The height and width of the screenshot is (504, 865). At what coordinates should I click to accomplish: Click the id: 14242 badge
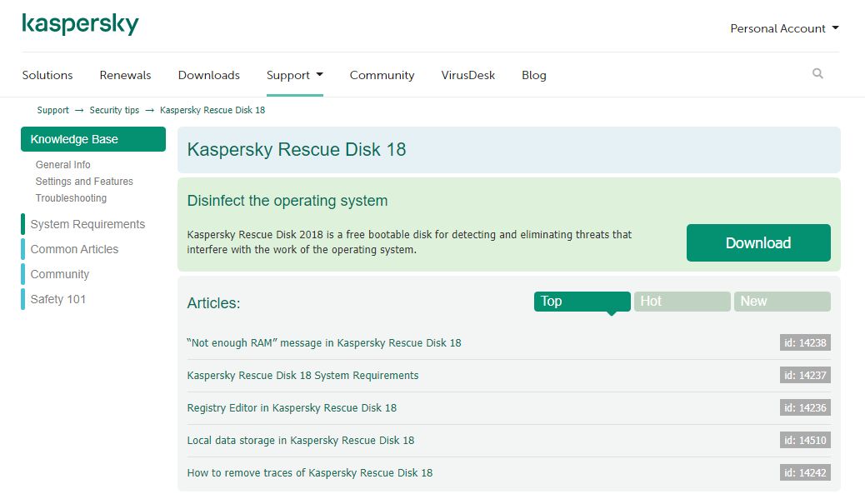coord(805,472)
